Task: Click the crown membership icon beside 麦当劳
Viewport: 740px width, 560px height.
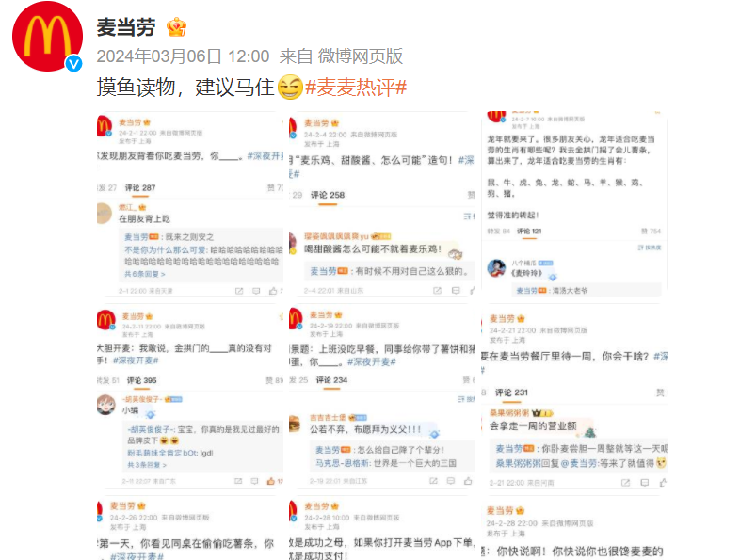Action: point(176,27)
